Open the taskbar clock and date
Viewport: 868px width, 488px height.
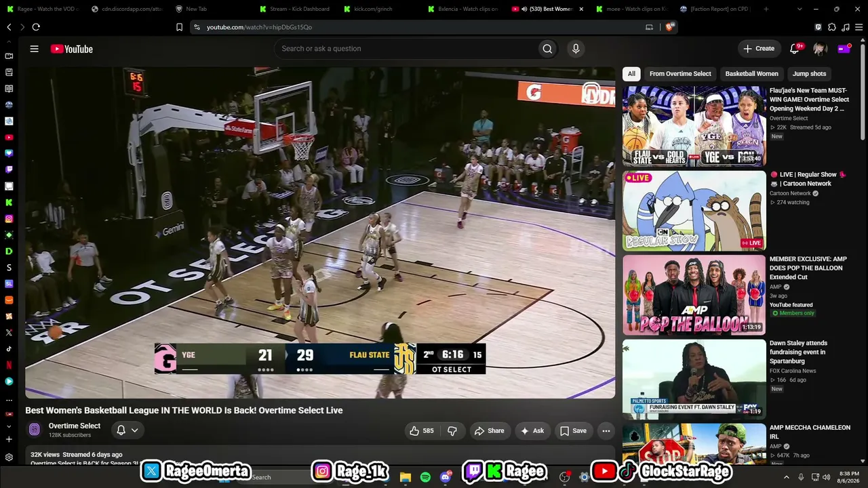(x=849, y=477)
